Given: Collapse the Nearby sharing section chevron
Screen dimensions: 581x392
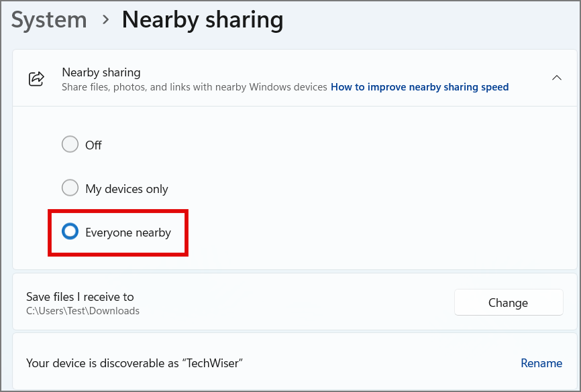Looking at the screenshot, I should [x=556, y=78].
